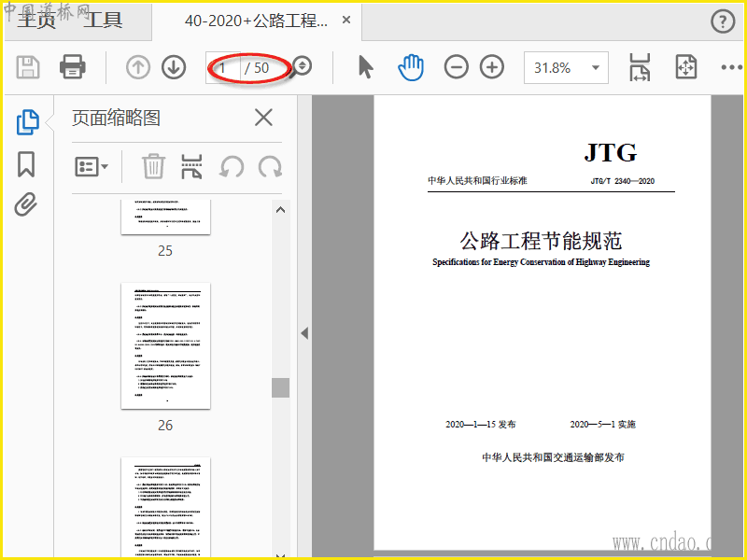Collapse the navigation pane with arrow
Viewport: 747px width, 560px height.
(x=305, y=333)
